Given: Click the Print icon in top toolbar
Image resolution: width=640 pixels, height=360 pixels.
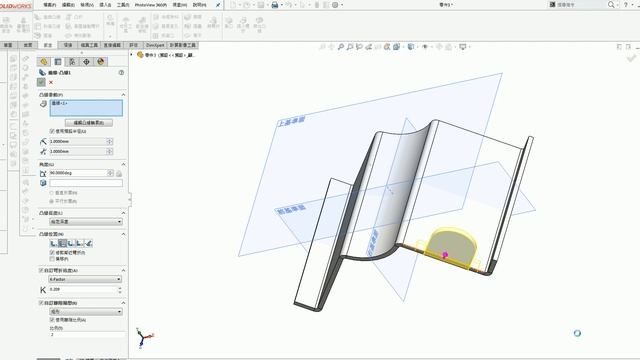Looking at the screenshot, I should point(275,5).
